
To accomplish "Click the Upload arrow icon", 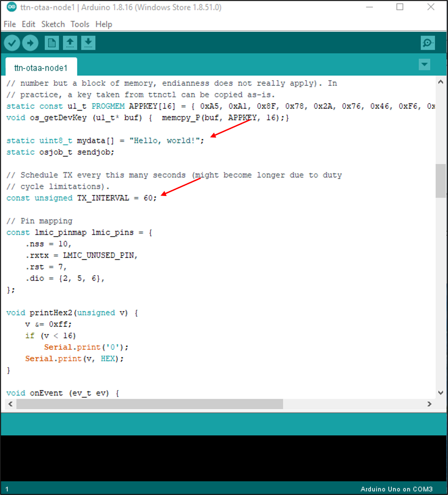I will [x=30, y=42].
